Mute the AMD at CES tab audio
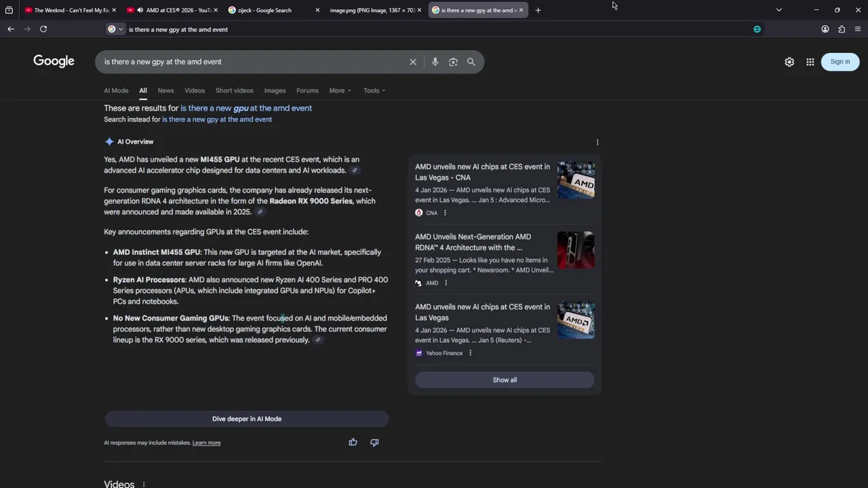Screen dimensions: 868x488 140,10
